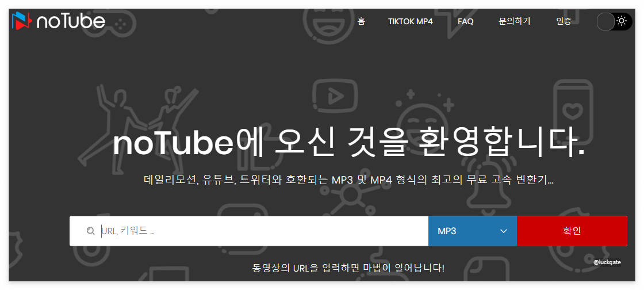Click the 데일리모션, 유튜브, 트위터 description text

(x=348, y=180)
